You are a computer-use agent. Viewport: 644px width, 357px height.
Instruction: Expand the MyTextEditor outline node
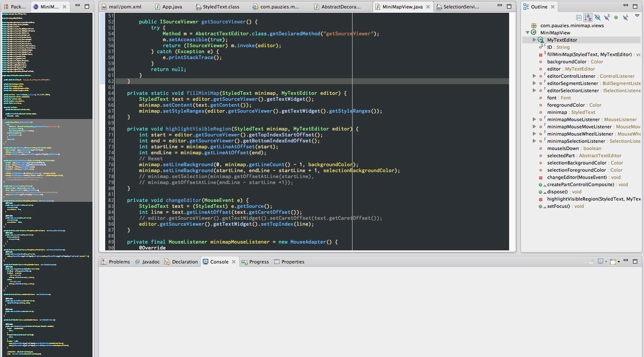point(535,40)
